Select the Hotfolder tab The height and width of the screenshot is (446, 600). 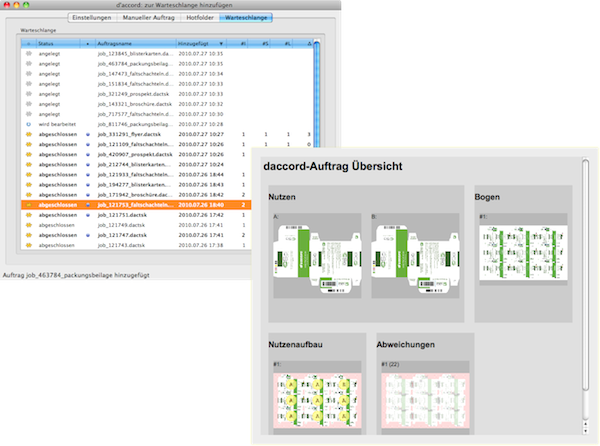tap(204, 18)
